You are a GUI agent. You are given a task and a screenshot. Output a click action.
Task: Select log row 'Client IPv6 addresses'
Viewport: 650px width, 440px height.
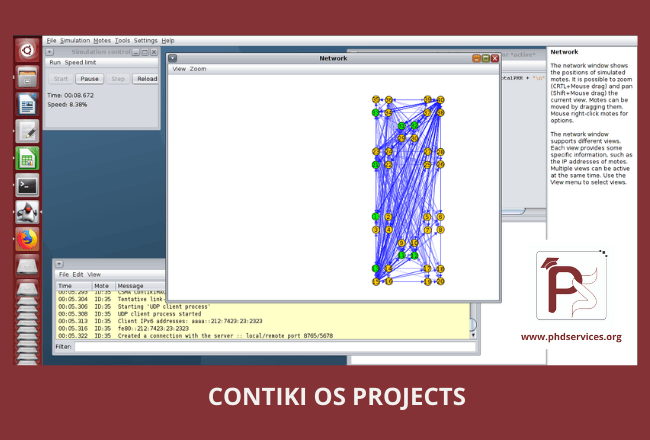pos(263,321)
